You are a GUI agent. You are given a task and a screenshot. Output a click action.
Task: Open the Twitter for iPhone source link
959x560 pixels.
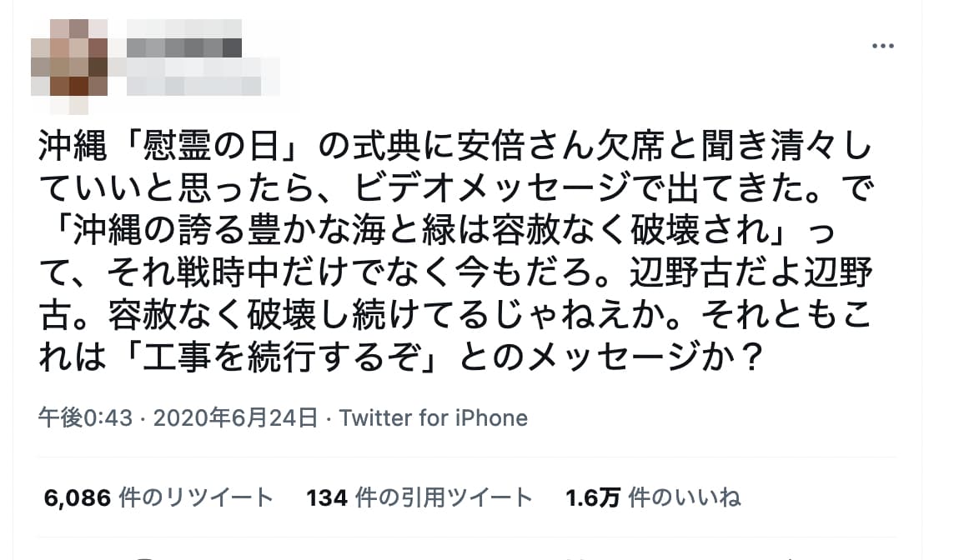[434, 417]
